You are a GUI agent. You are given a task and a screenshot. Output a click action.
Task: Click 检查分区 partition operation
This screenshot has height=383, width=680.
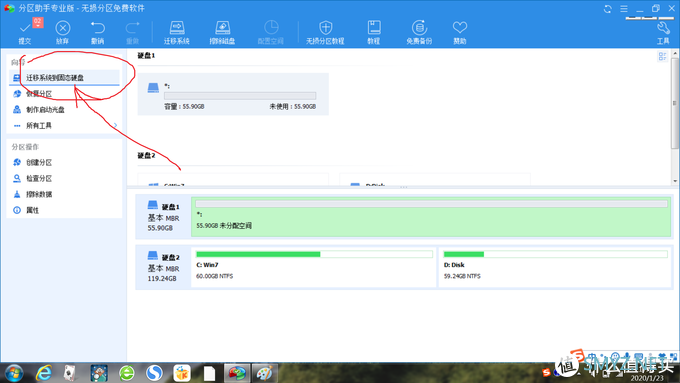[x=64, y=178]
